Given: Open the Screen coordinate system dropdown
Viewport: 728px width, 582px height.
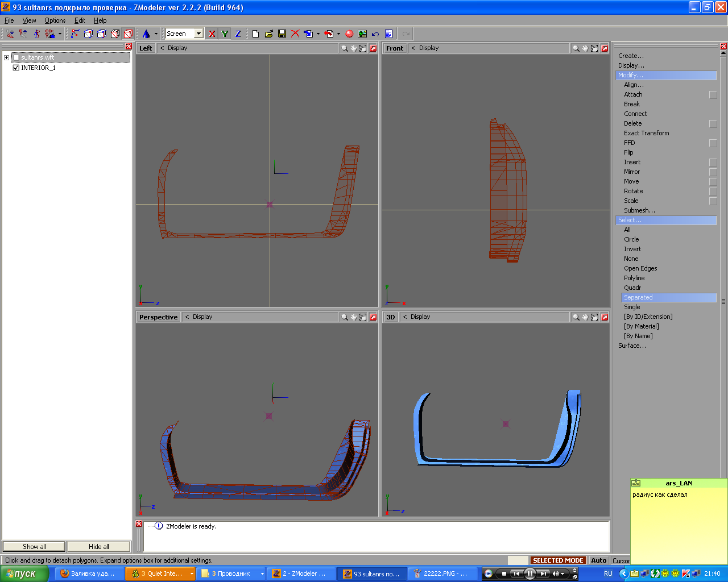Looking at the screenshot, I should tap(198, 34).
